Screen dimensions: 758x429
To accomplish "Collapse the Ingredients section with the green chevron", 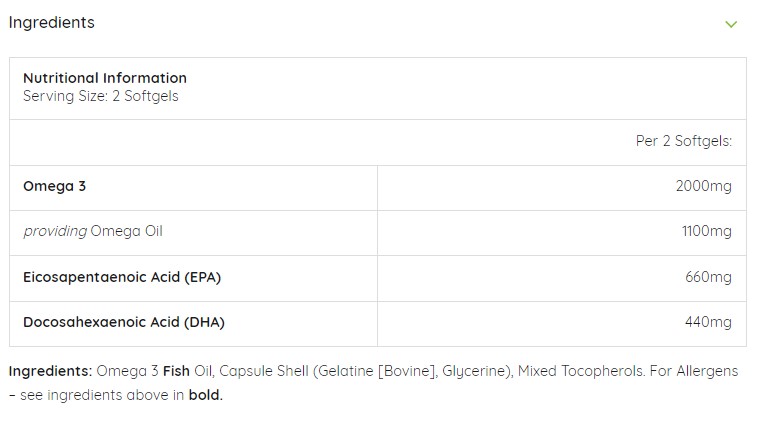I will [731, 24].
